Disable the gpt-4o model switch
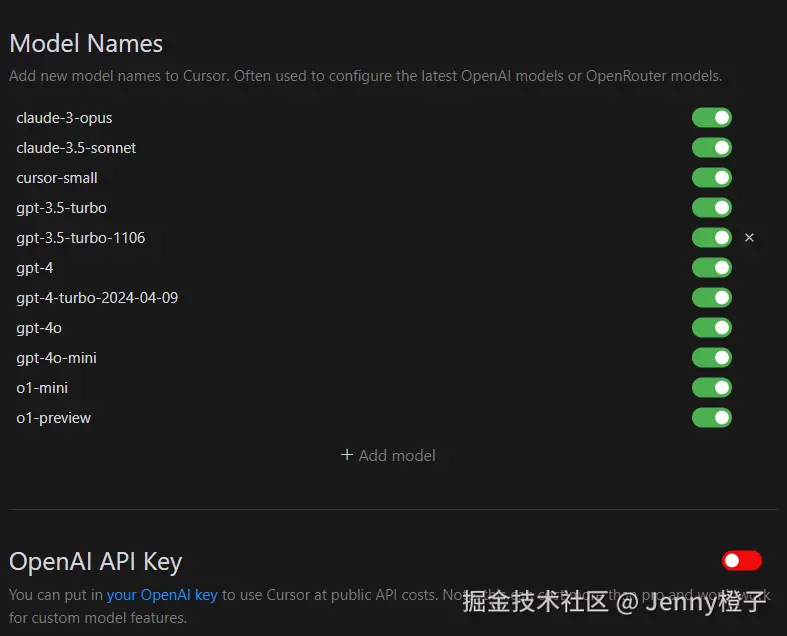Screen dimensions: 787x636 click(x=712, y=328)
